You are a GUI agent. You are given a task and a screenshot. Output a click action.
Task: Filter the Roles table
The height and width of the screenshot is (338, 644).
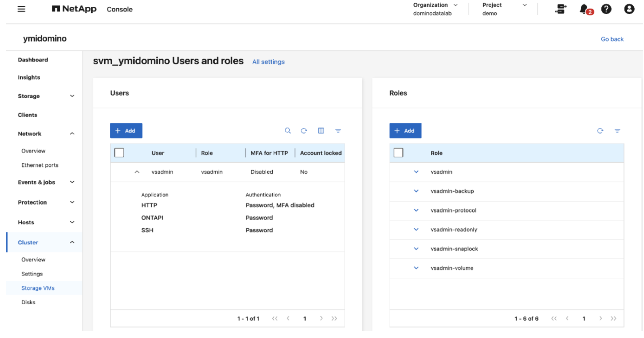click(618, 131)
